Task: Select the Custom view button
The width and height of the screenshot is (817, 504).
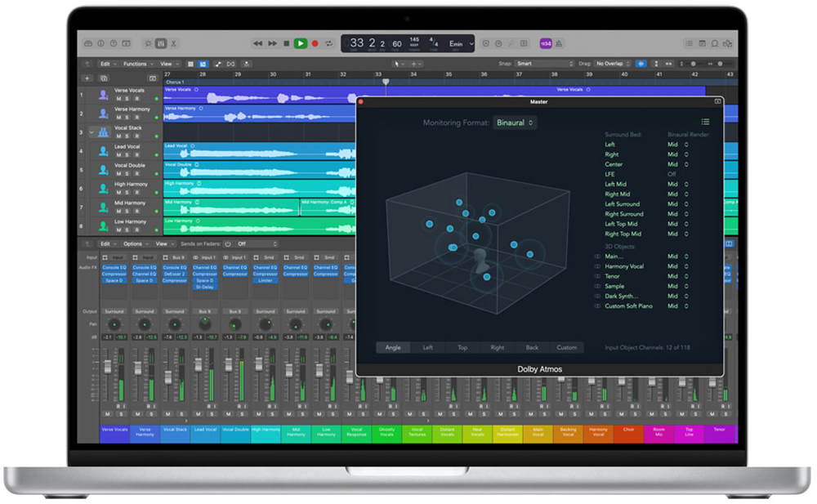Action: [x=567, y=348]
